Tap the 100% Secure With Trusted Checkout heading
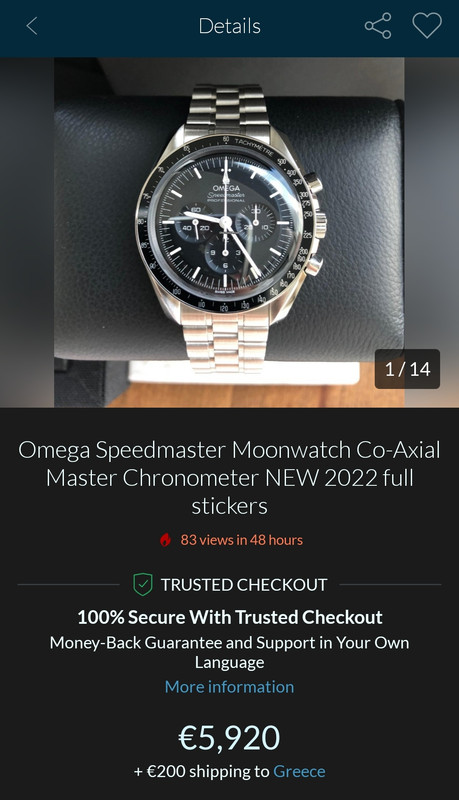 230,617
